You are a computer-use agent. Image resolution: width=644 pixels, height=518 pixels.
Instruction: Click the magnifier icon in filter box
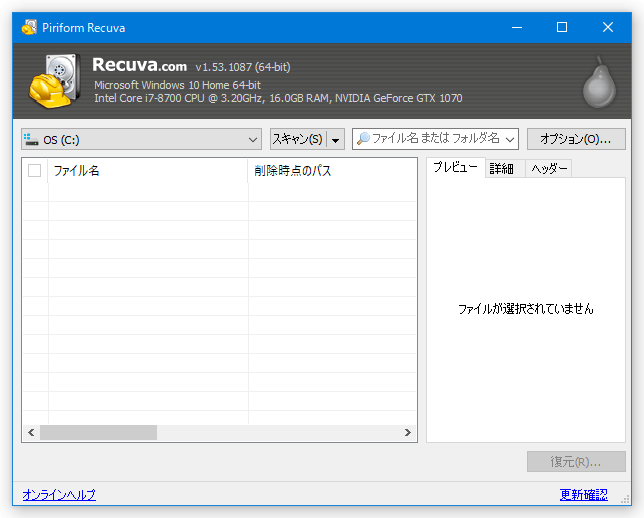(x=363, y=139)
